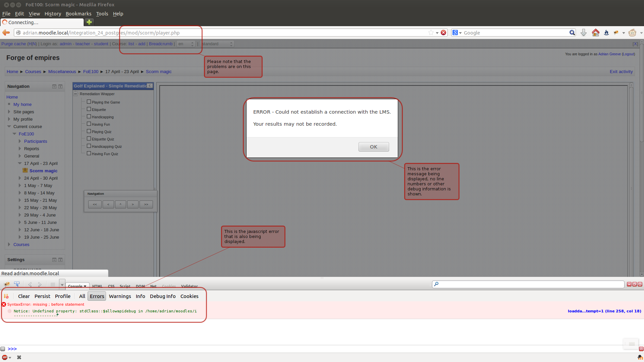The image size is (644, 362).
Task: Open the theme dropdown showing standard
Action: coord(217,44)
